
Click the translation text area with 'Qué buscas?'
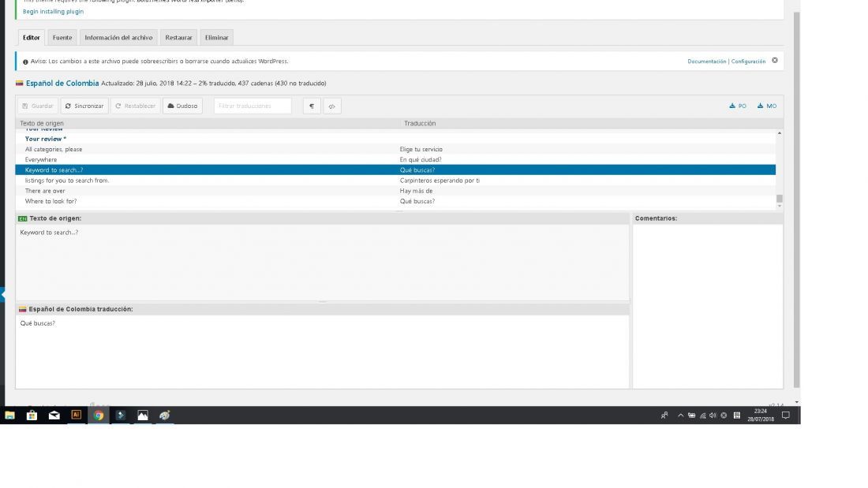322,352
